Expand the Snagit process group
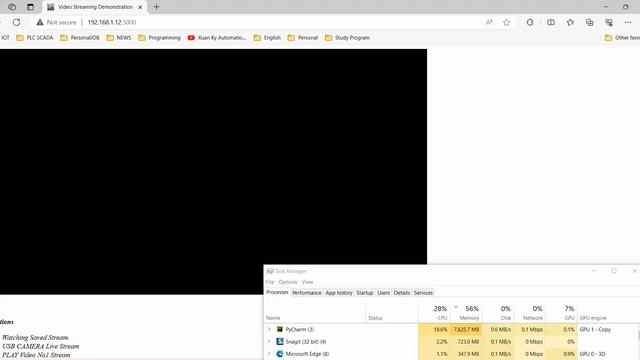Screen dimensions: 640x360 pyautogui.click(x=269, y=342)
